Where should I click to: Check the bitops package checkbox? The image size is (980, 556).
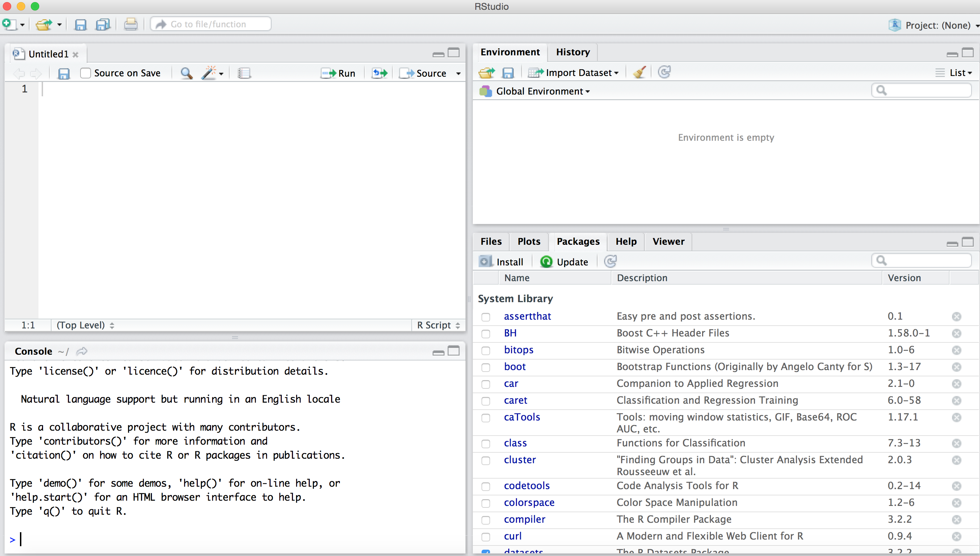[x=485, y=350]
